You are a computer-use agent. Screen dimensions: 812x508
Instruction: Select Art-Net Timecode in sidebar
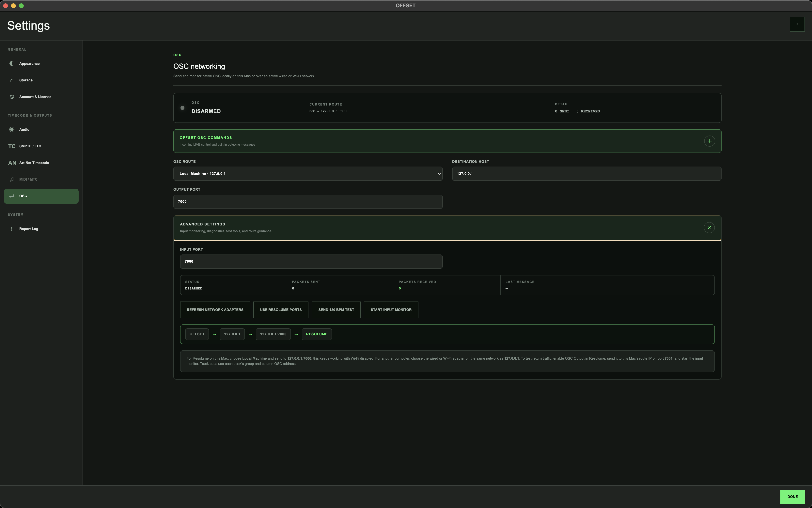[41, 163]
